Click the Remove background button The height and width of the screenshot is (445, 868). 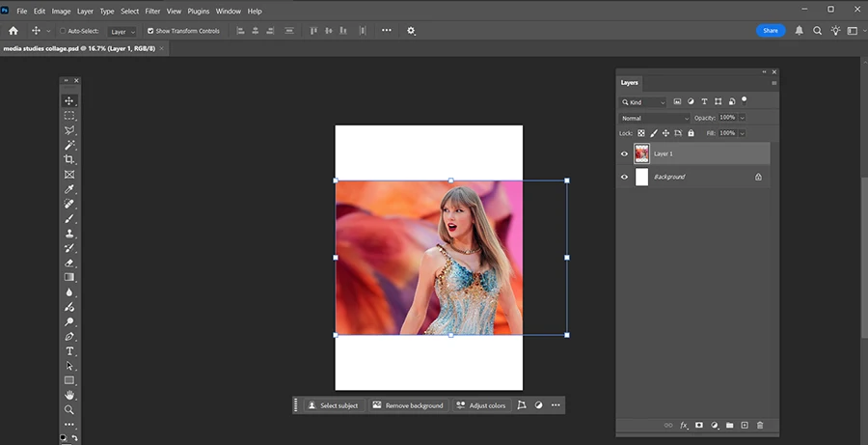408,405
